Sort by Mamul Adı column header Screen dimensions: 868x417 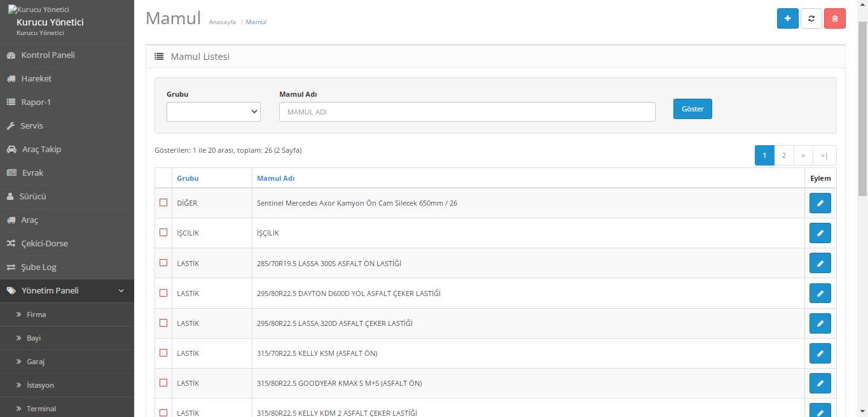pyautogui.click(x=275, y=178)
